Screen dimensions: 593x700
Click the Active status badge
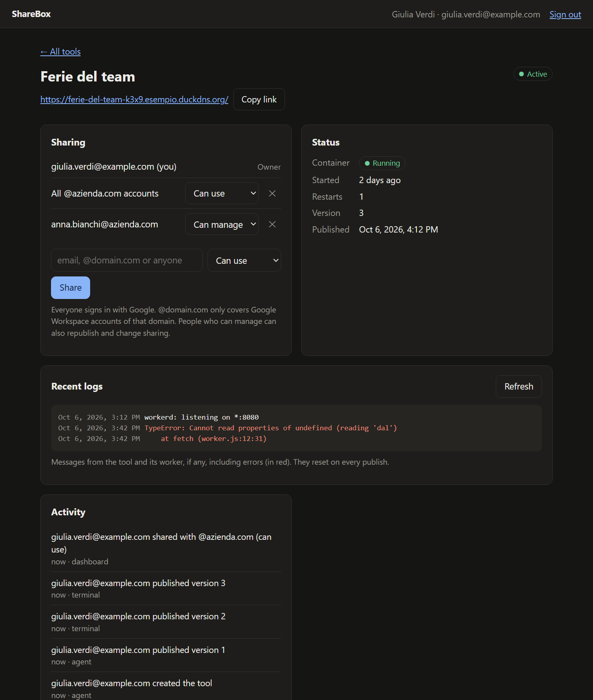point(533,74)
